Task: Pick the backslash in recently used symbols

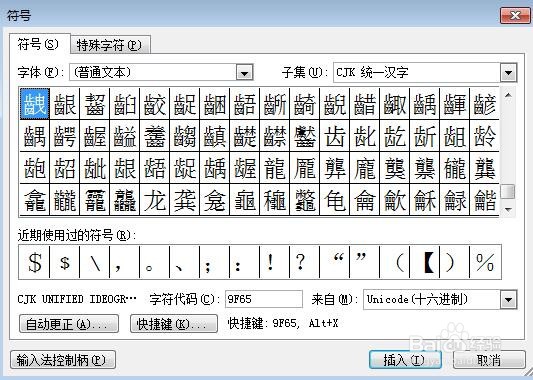Action: 94,262
